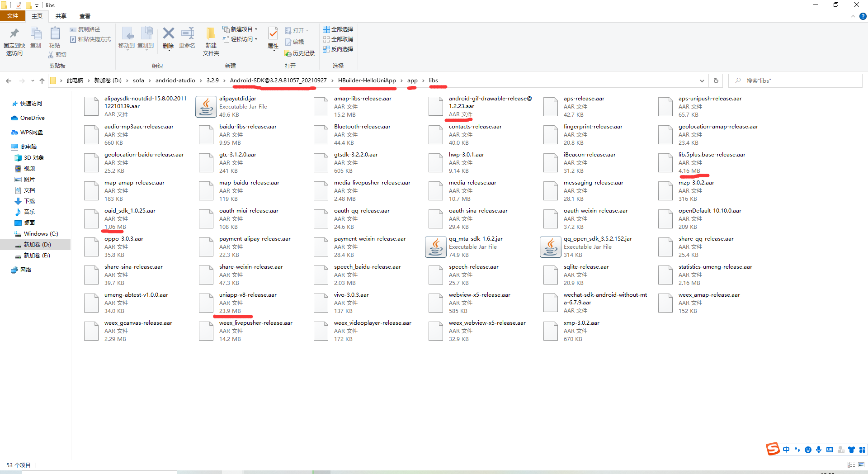
Task: Switch to the View ribbon tab
Action: tap(85, 16)
